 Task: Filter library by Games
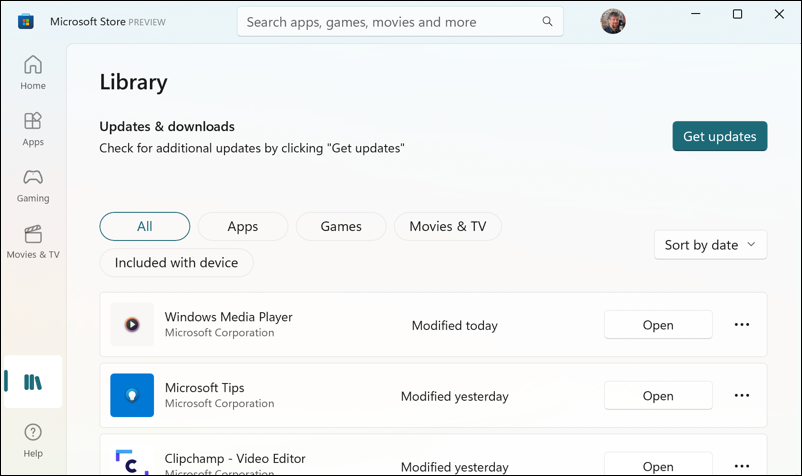[x=341, y=226]
